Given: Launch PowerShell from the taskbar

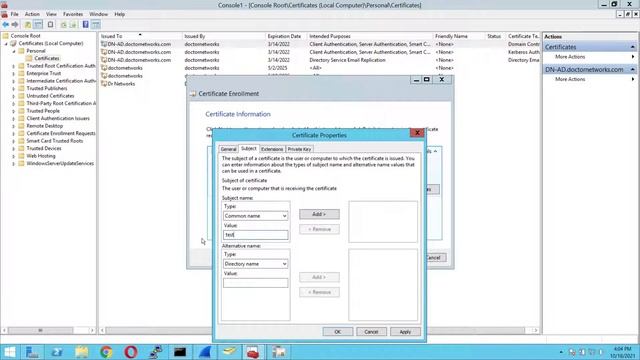Looking at the screenshot, I should tap(57, 352).
